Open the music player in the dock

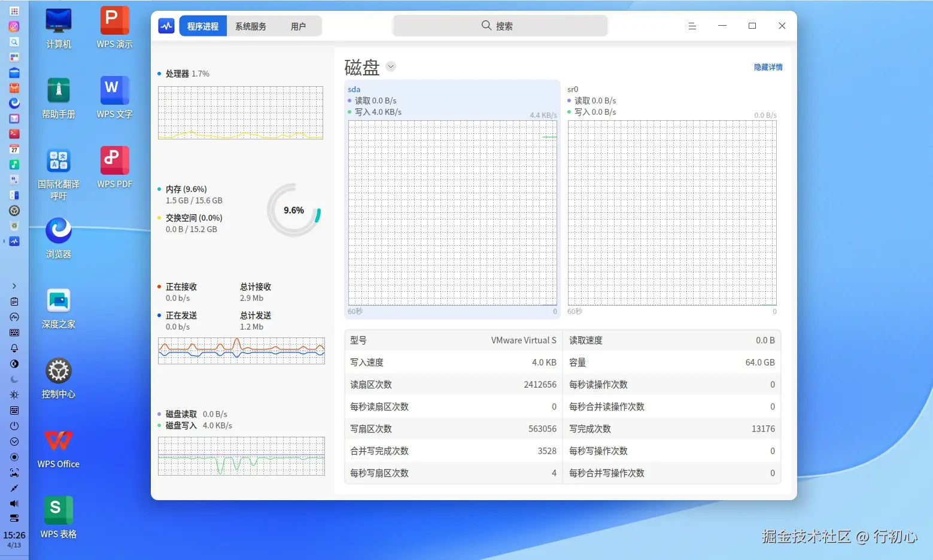(x=14, y=165)
